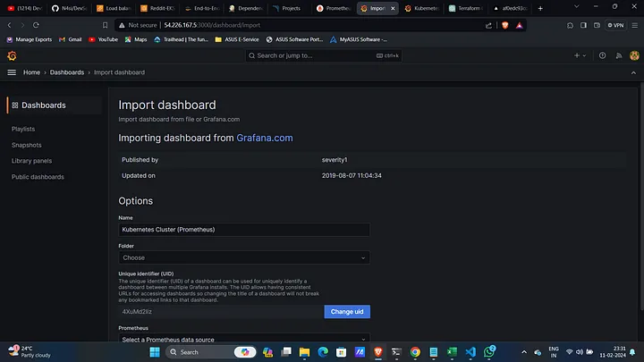This screenshot has height=362, width=644.
Task: Open the ASUS E-Service bookmark folder
Action: coord(237,39)
